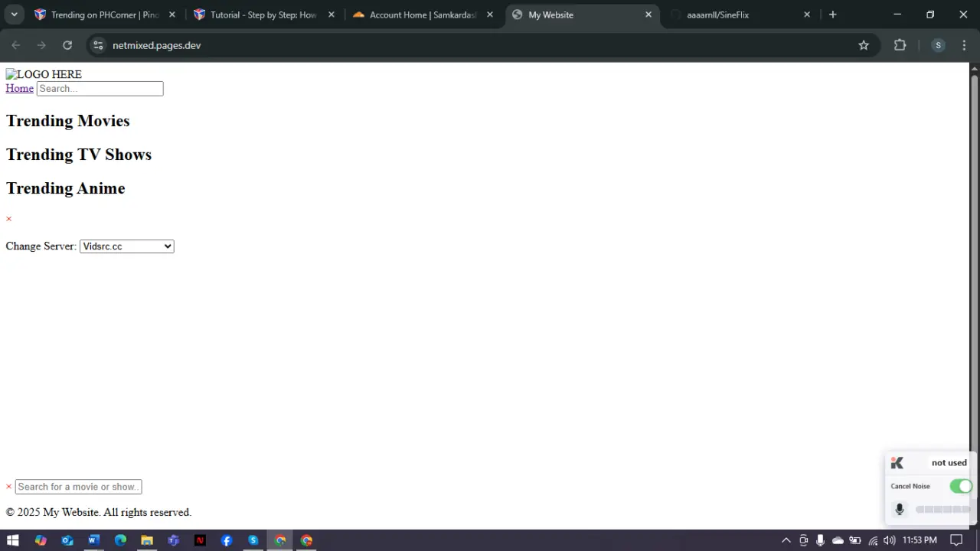
Task: Reload the current page
Action: [67, 45]
